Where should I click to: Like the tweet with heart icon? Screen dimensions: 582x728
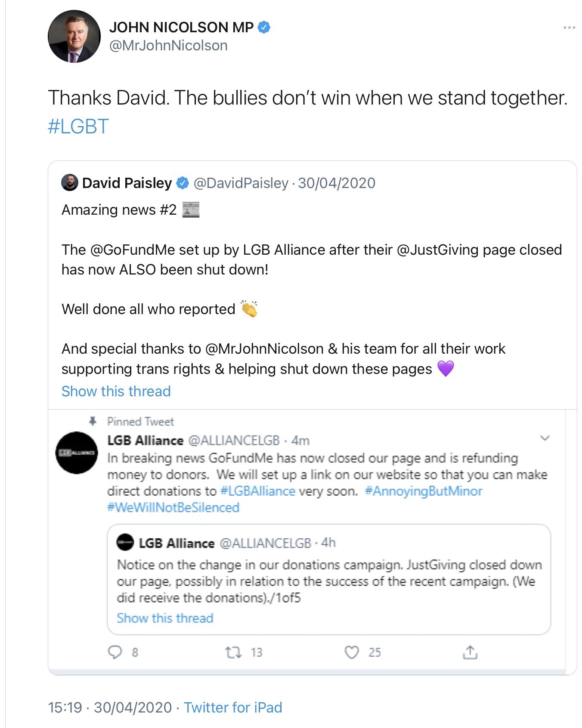pyautogui.click(x=352, y=652)
